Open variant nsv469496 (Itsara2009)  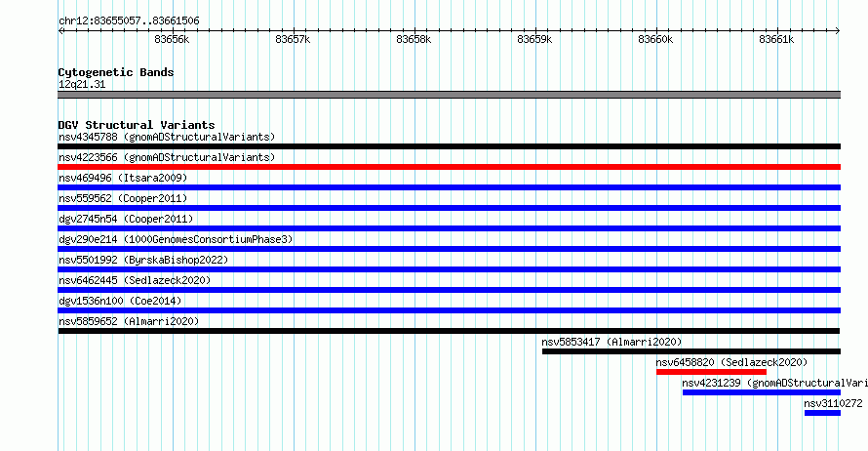pos(123,178)
